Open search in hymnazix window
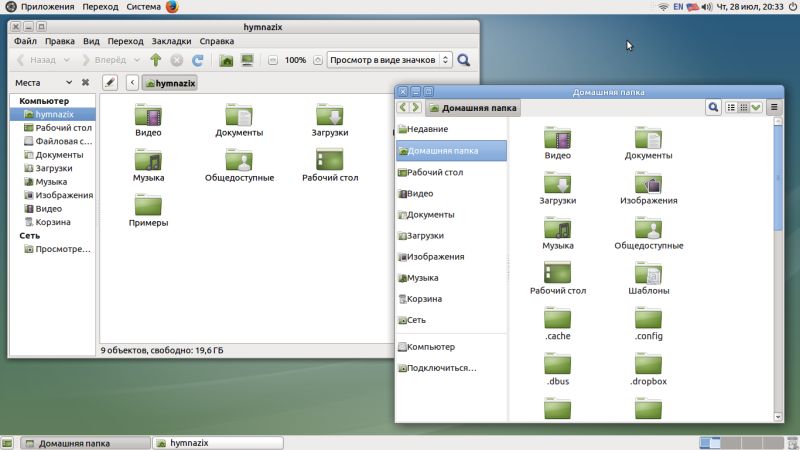Screen dimensions: 800x450 point(464,60)
